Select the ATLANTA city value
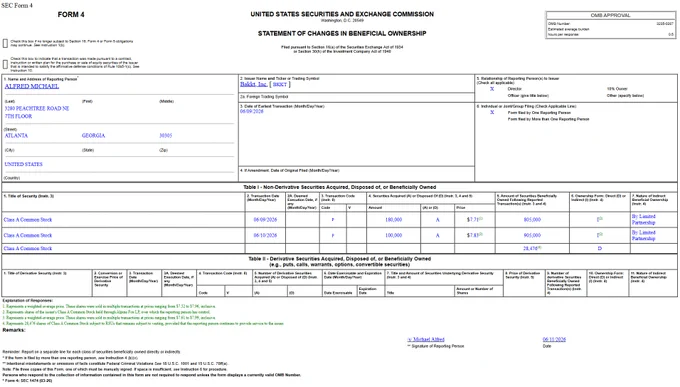This screenshot has width=680, height=387. coord(16,136)
